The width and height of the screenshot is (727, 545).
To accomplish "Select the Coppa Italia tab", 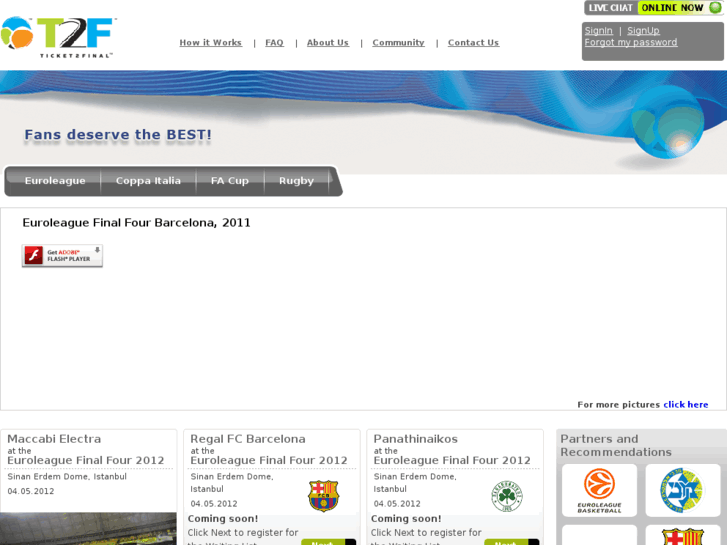I will click(x=148, y=181).
